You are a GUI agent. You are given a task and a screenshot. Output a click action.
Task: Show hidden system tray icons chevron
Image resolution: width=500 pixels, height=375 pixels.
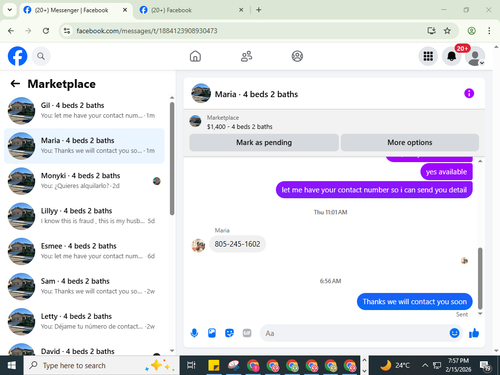(425, 366)
